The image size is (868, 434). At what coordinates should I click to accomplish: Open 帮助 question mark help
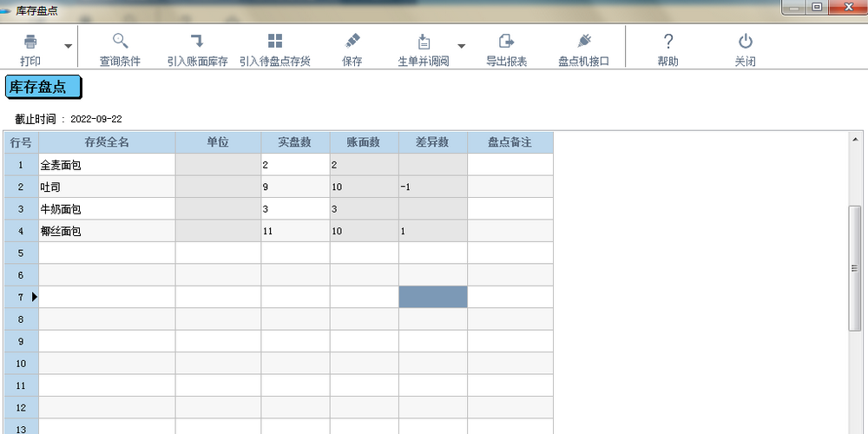click(x=667, y=41)
